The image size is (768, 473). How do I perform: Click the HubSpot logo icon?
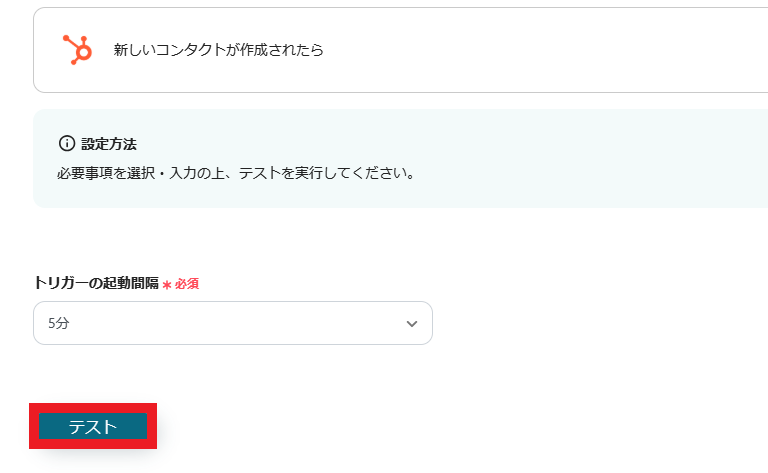pos(77,49)
